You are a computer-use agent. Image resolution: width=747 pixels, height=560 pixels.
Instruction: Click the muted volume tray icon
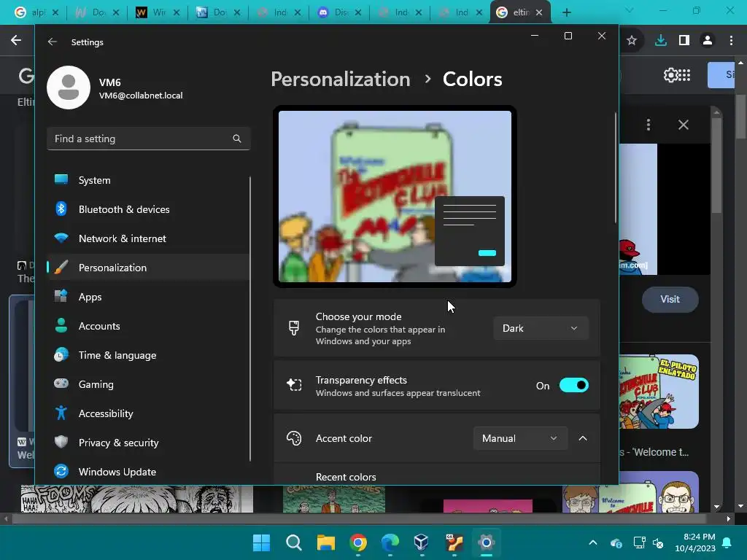click(x=658, y=542)
